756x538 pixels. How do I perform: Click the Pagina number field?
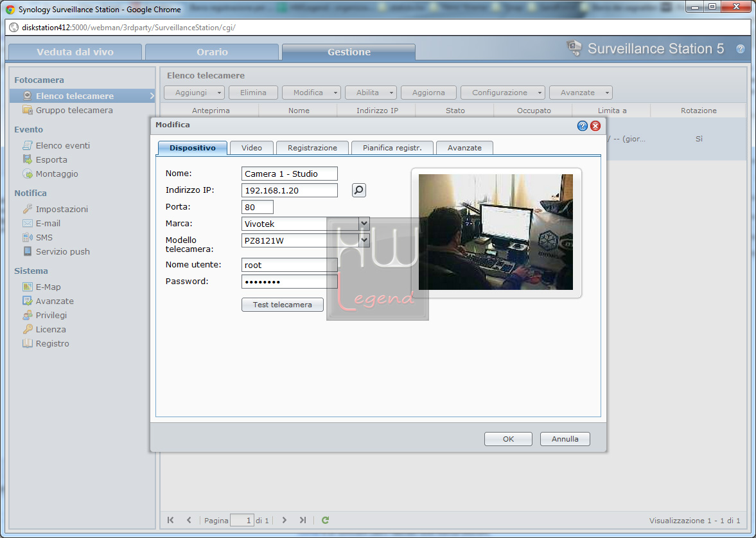pos(242,520)
